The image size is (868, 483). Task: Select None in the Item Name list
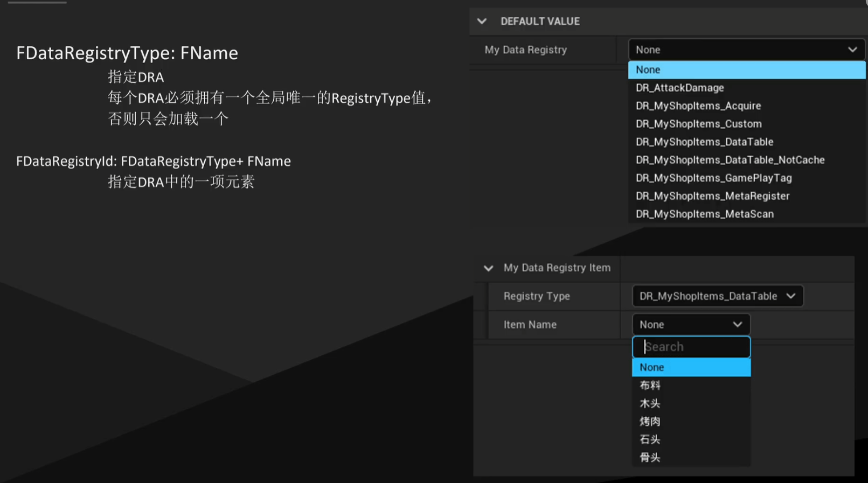[691, 367]
